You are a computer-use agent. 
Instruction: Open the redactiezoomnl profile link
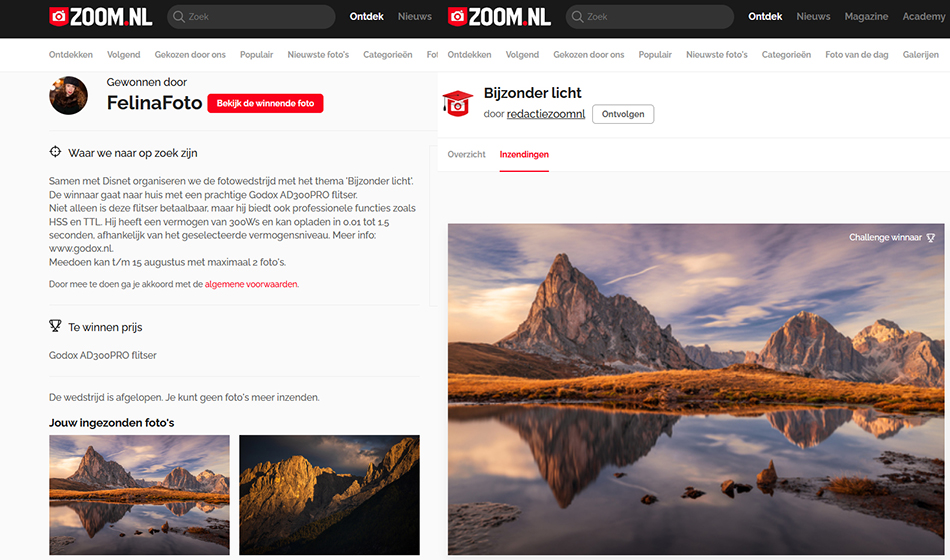[x=546, y=114]
